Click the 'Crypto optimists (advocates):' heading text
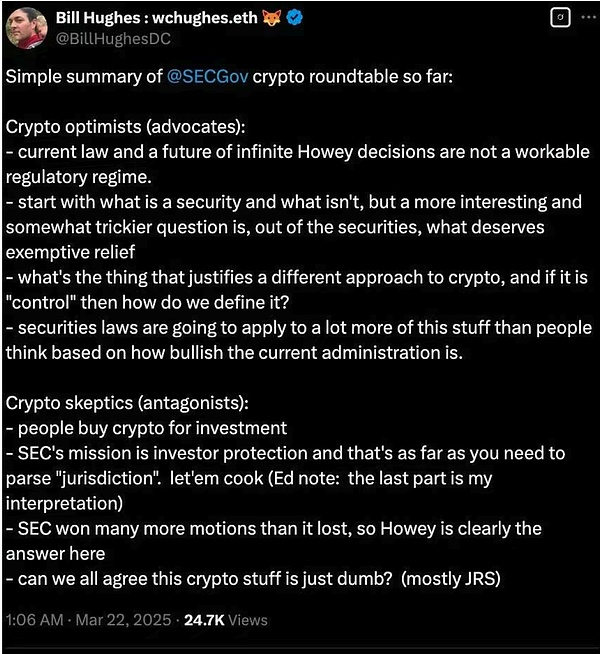The image size is (600, 654). (118, 127)
